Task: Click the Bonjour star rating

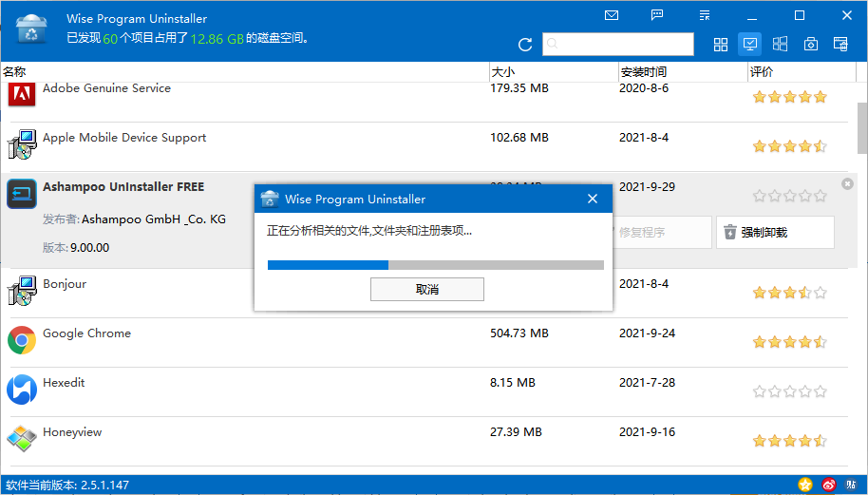Action: (x=790, y=293)
